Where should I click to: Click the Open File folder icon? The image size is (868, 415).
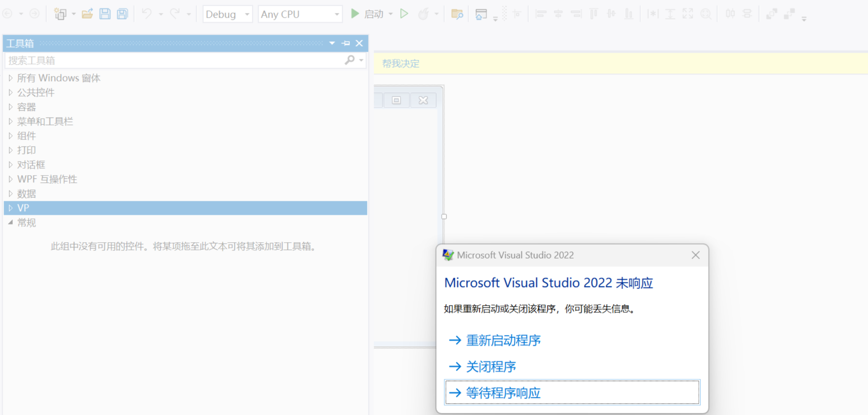pos(87,14)
